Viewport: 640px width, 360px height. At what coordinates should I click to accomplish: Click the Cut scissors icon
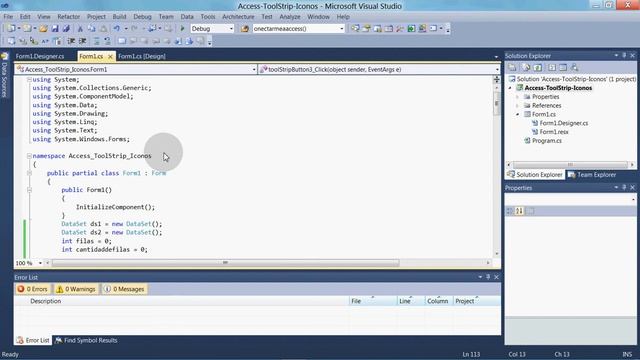tap(80, 29)
